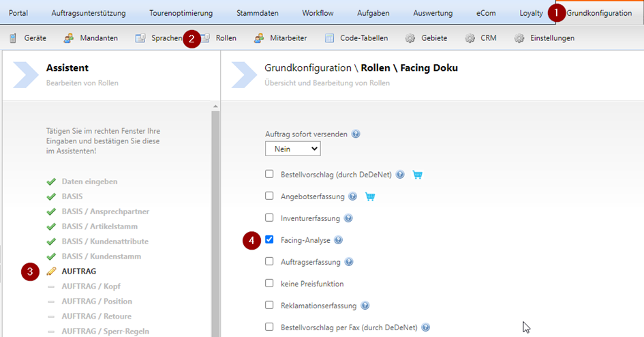Open the Auftrag sofort versenden dropdown
Image resolution: width=644 pixels, height=337 pixels.
coord(293,149)
